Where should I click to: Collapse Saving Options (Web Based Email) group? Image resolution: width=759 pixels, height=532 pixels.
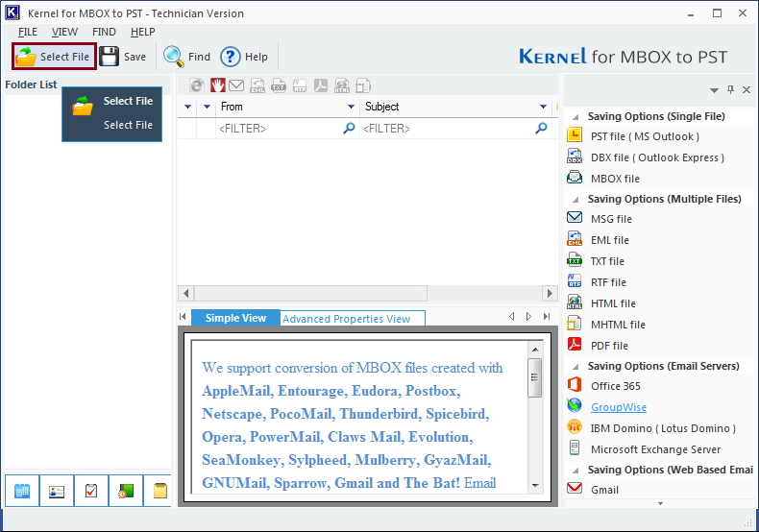point(575,471)
